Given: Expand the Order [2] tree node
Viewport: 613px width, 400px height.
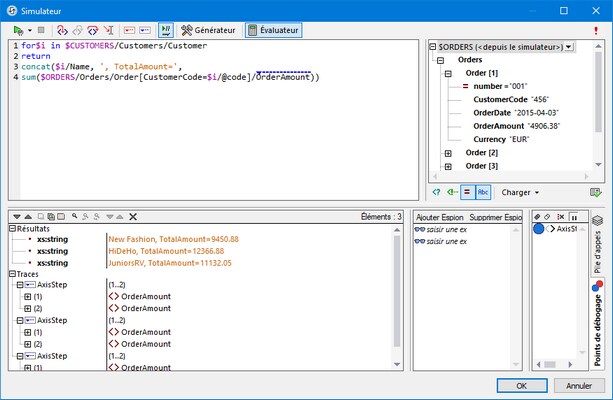Looking at the screenshot, I should 448,152.
